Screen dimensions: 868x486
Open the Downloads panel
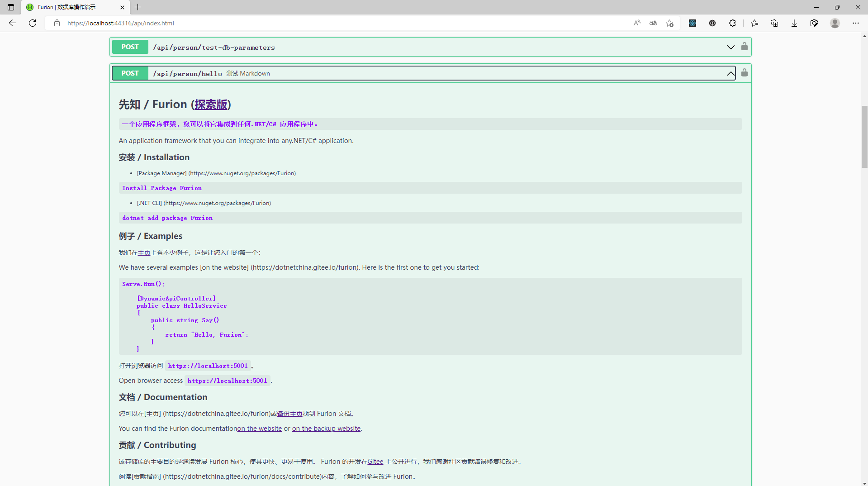coord(794,23)
